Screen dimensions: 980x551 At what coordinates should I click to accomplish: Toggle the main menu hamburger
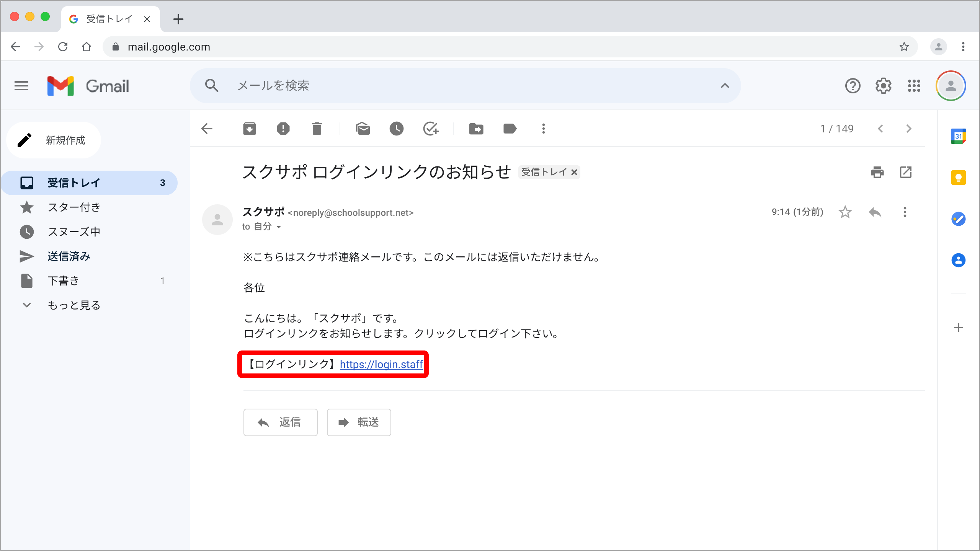pos(21,86)
